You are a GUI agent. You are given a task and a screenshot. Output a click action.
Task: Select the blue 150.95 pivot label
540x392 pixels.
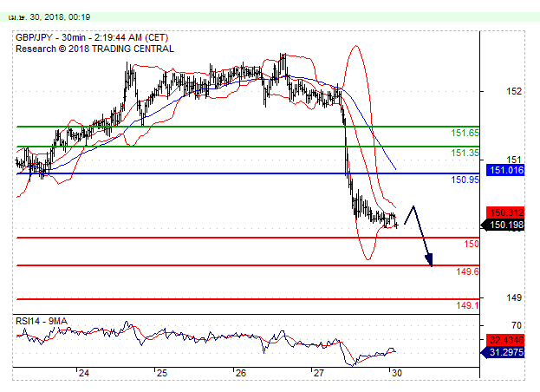pyautogui.click(x=465, y=180)
